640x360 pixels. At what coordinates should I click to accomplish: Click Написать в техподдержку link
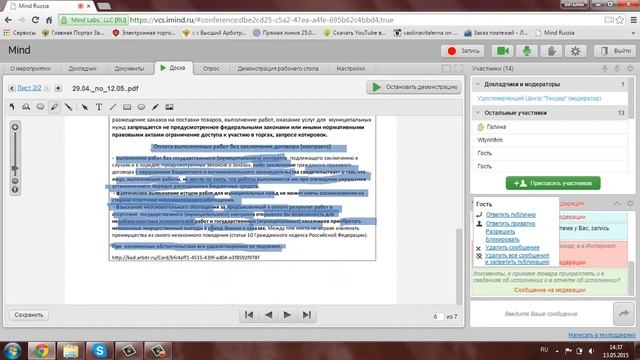pos(602,335)
